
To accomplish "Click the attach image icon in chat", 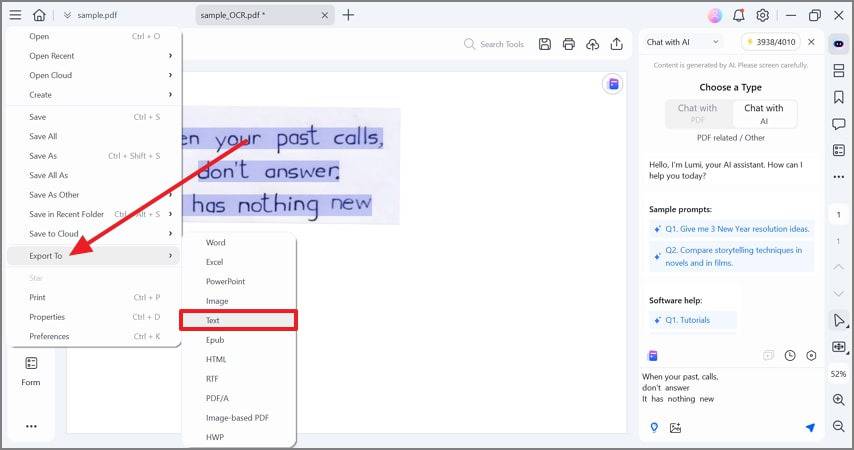I will coord(675,428).
